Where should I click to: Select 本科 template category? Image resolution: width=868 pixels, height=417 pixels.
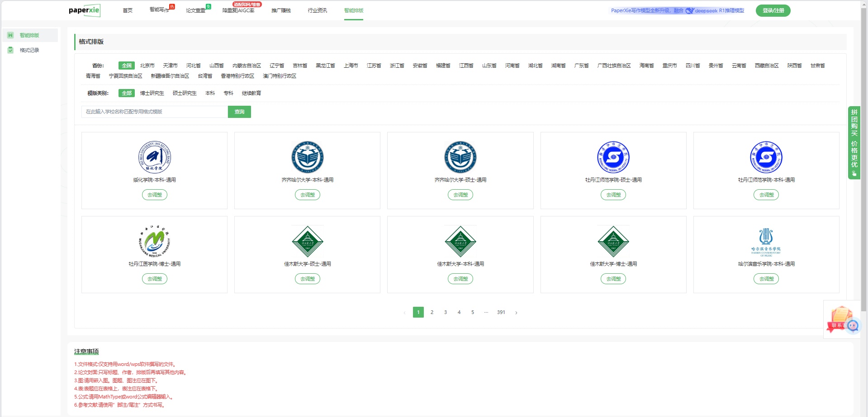pyautogui.click(x=210, y=93)
